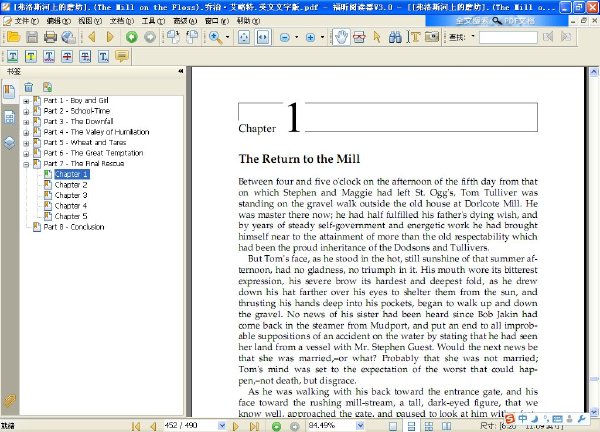Click the blue zoom-in plus button

pyautogui.click(x=310, y=37)
